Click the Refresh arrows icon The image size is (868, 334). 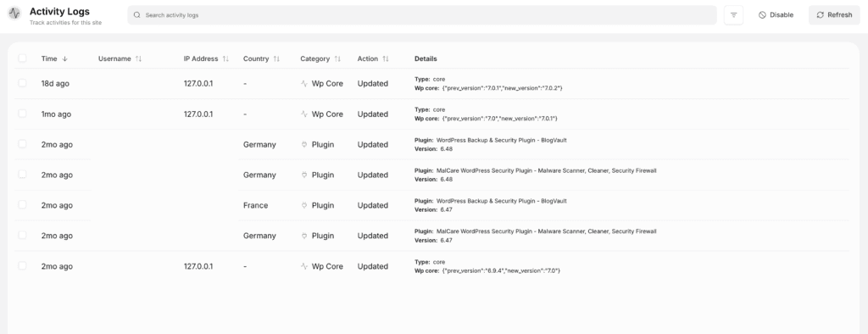pyautogui.click(x=821, y=15)
